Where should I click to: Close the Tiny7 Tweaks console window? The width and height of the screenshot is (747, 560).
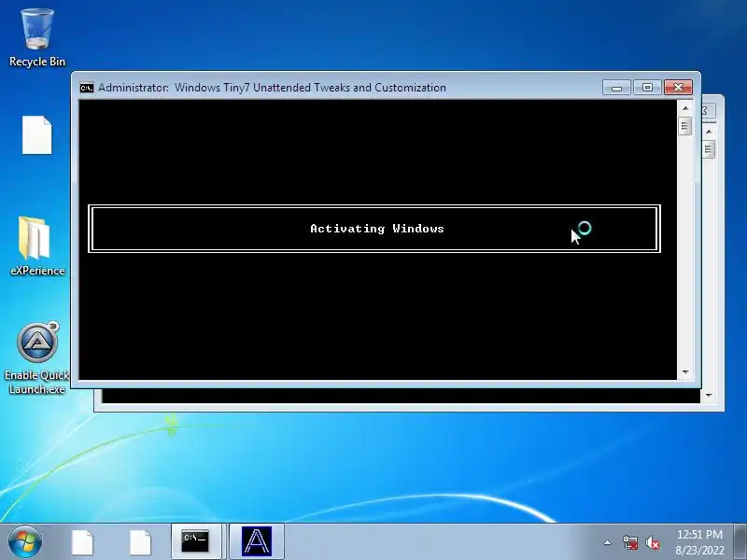tap(678, 87)
